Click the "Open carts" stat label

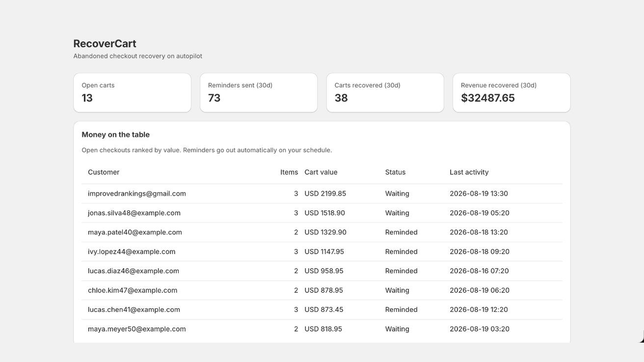point(98,85)
